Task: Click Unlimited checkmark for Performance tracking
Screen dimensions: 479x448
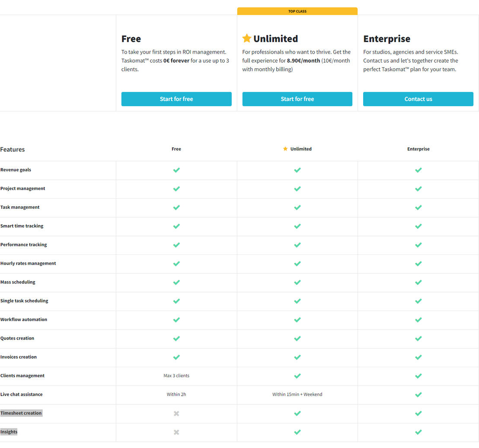Action: [x=297, y=245]
